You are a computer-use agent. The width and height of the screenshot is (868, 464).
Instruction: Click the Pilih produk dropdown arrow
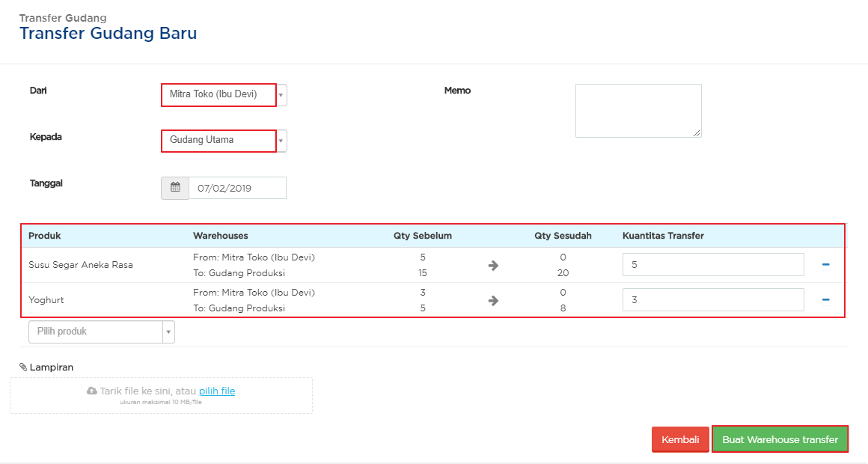(x=169, y=332)
